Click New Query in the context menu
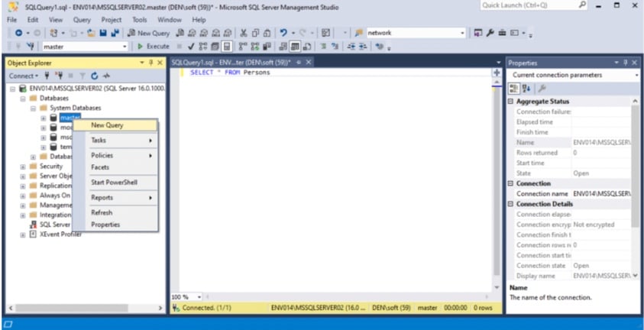 tap(107, 125)
